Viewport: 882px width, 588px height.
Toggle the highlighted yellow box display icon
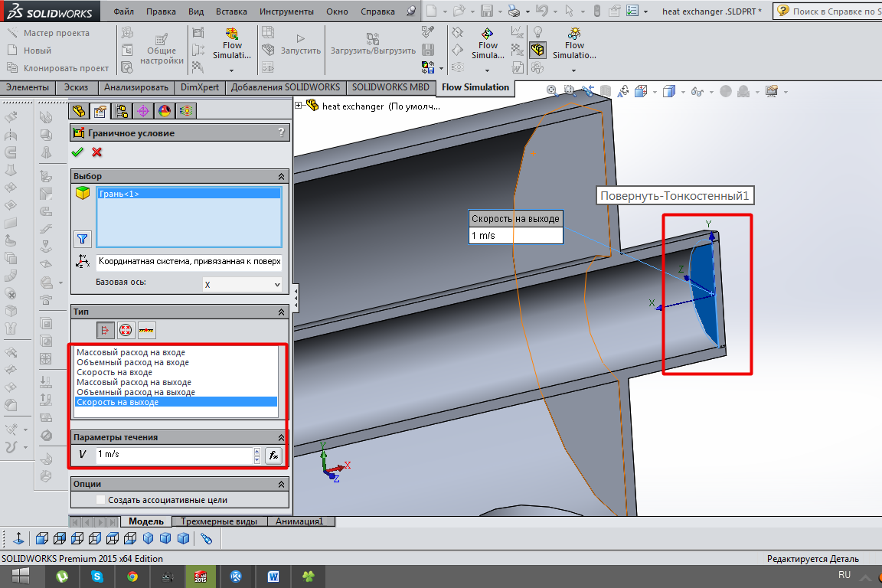click(537, 50)
